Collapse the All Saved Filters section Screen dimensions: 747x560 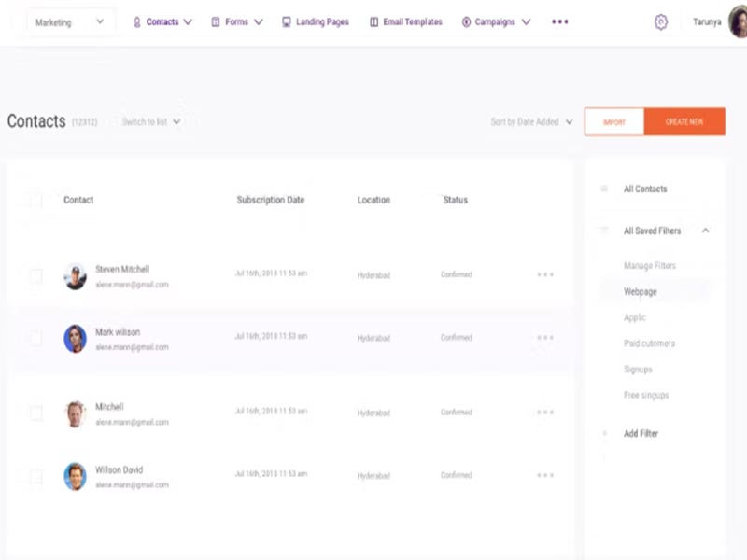click(x=705, y=231)
